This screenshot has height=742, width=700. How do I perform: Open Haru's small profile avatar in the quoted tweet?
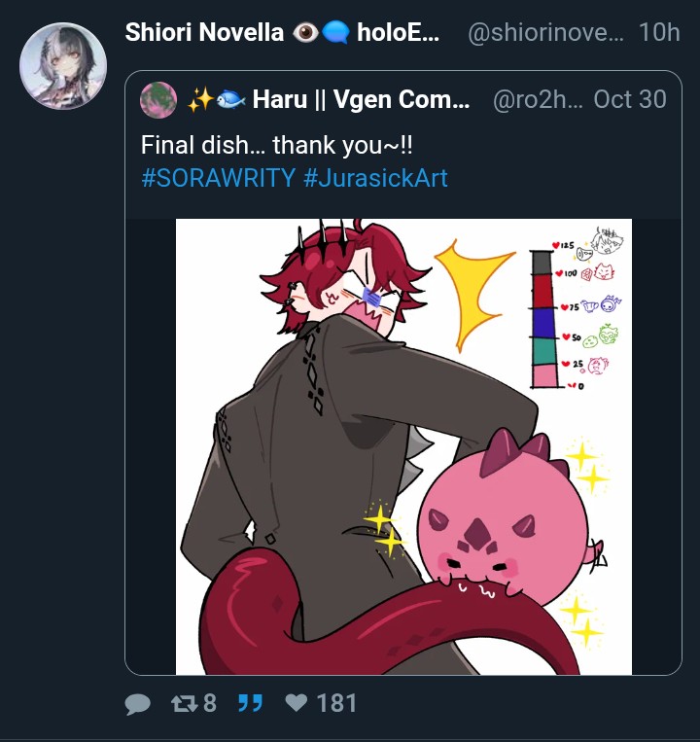pos(158,99)
